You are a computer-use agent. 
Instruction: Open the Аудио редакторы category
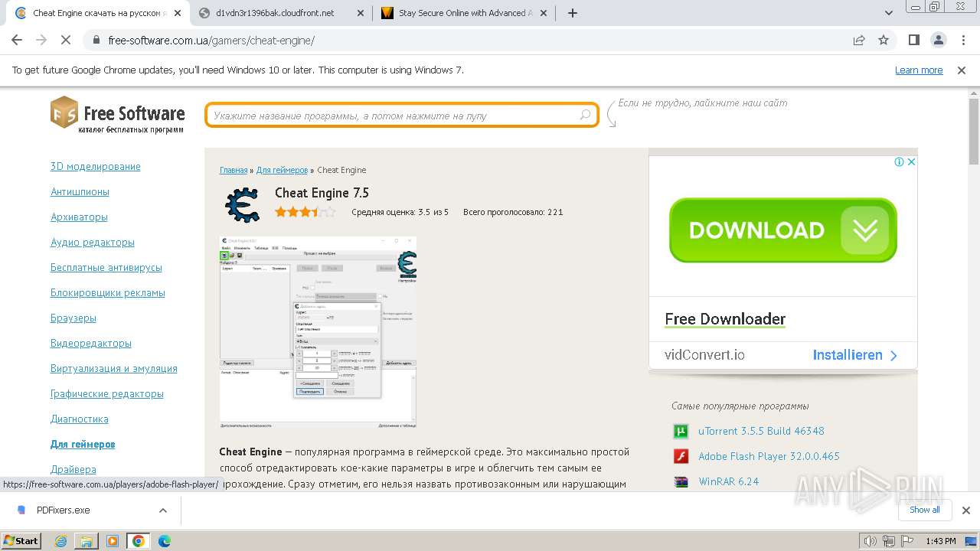[x=93, y=242]
